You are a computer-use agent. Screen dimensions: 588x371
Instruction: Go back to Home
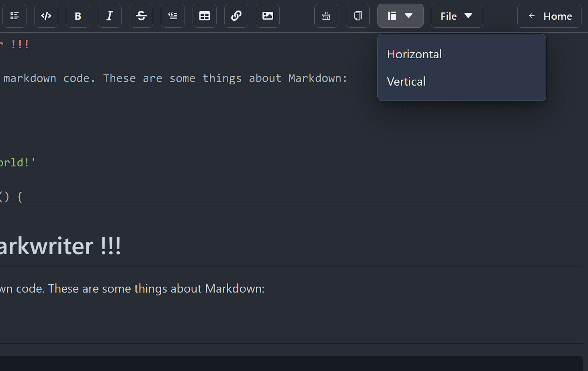(x=549, y=16)
